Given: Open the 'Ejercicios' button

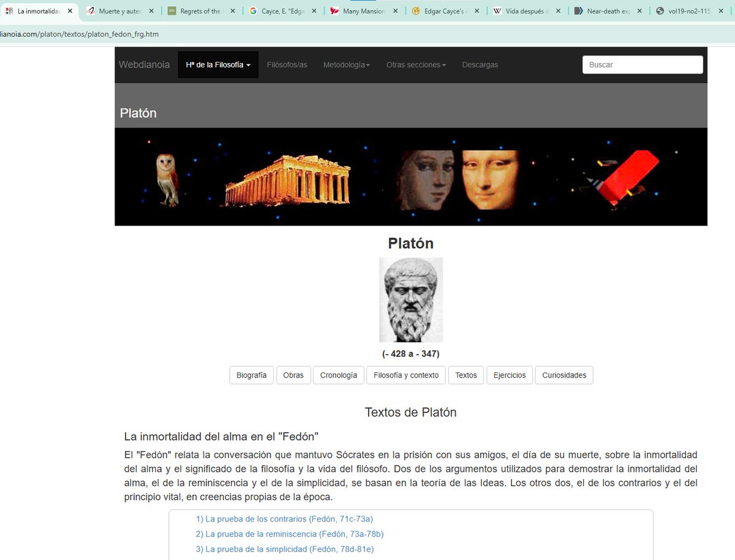Looking at the screenshot, I should [510, 376].
